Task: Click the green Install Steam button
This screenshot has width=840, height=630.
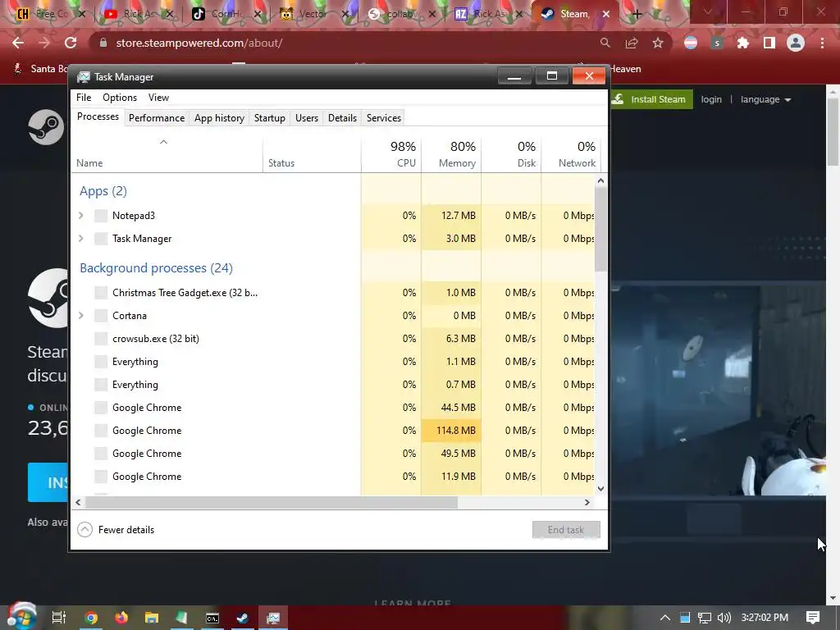Action: (651, 99)
